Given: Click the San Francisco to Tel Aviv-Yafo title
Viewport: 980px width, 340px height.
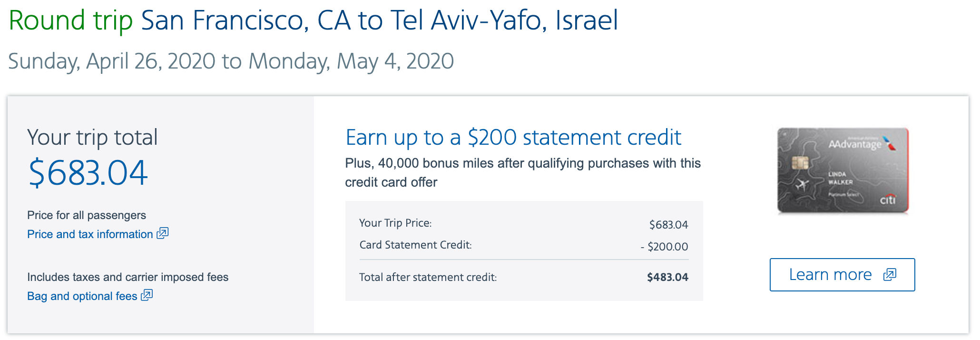Looking at the screenshot, I should [x=379, y=20].
